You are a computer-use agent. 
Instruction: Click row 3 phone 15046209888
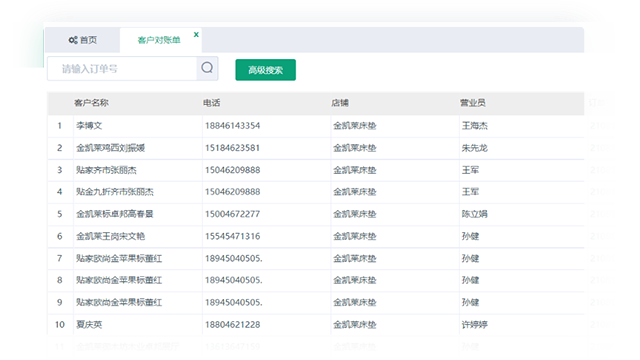pos(232,170)
